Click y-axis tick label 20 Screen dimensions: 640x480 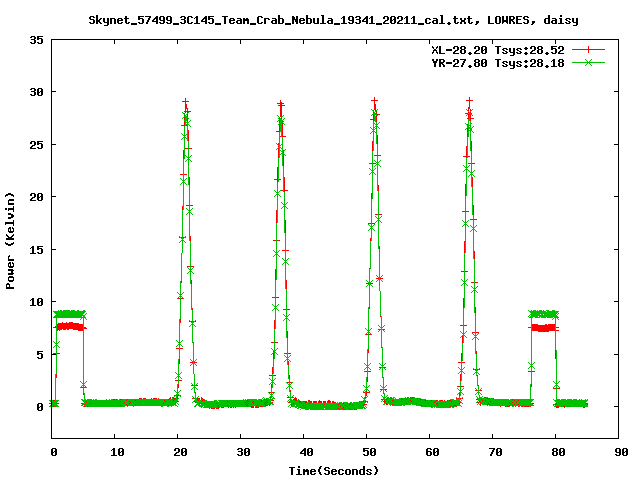(36, 197)
